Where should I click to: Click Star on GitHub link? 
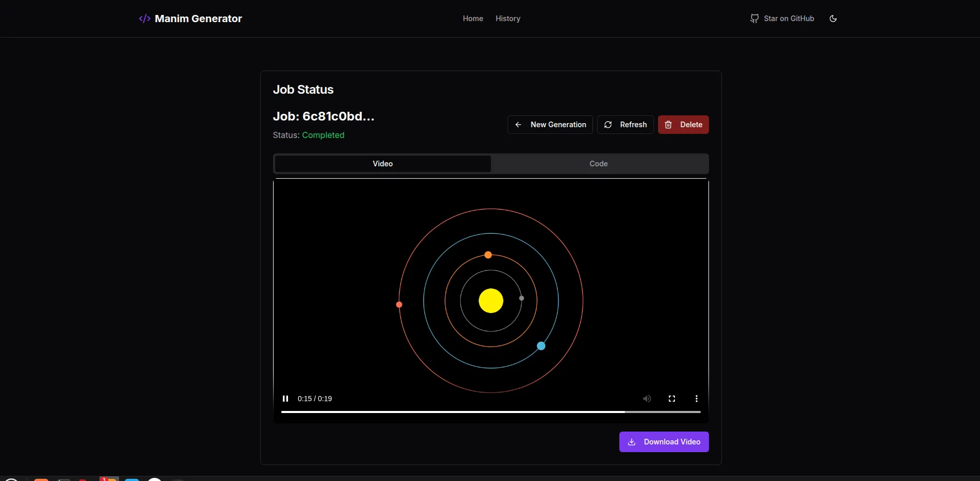tap(782, 19)
